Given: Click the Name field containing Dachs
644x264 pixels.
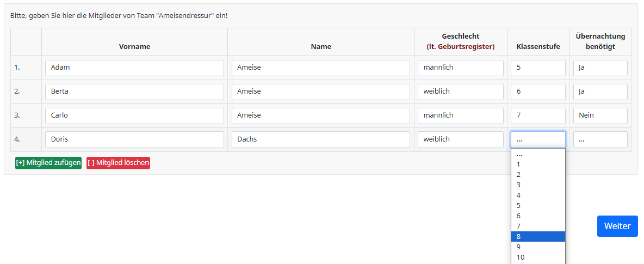Looking at the screenshot, I should pos(320,139).
